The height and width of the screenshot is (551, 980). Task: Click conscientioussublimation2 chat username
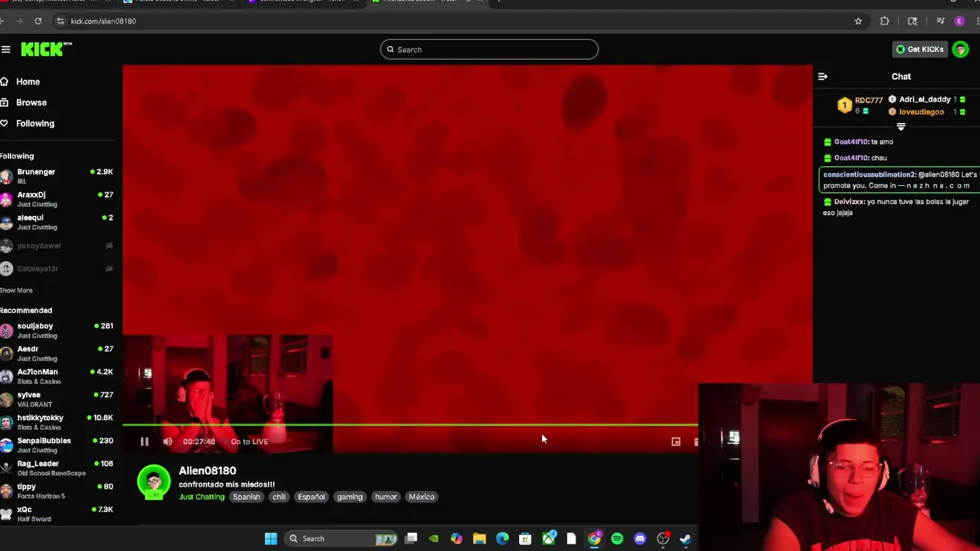(x=869, y=174)
